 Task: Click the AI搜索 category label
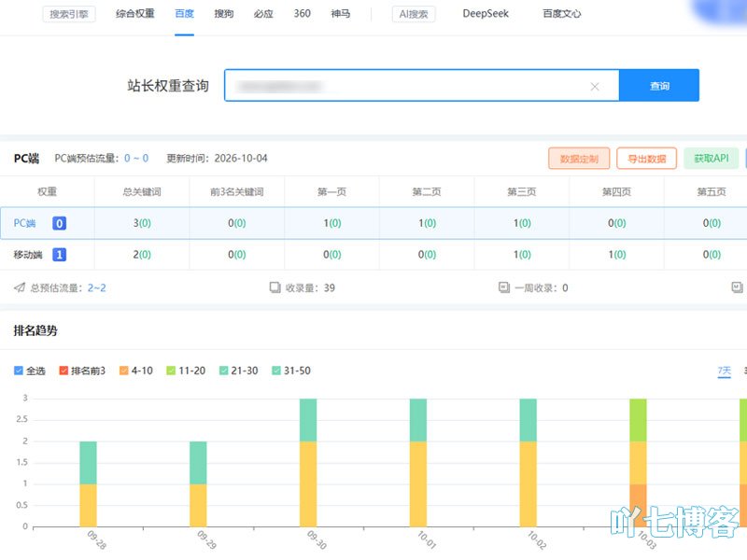click(414, 14)
